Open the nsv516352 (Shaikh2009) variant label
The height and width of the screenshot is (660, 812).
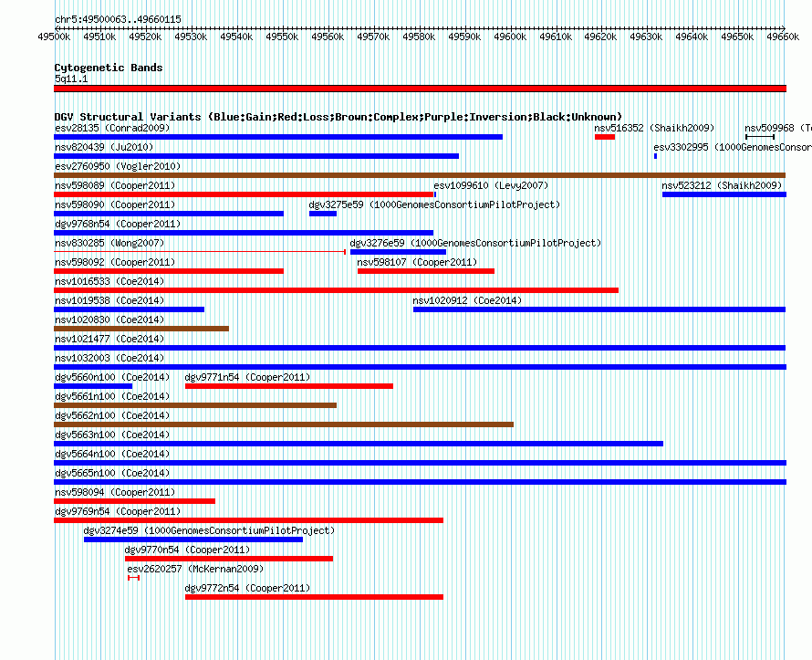point(654,128)
